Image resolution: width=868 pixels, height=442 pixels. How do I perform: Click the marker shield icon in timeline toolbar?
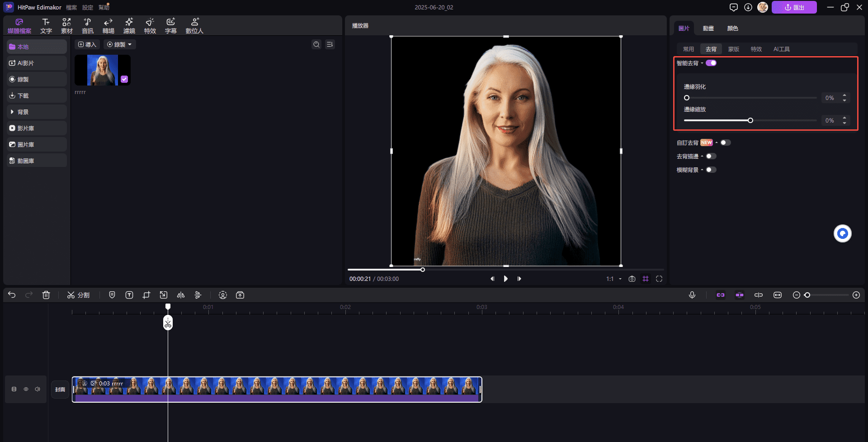(112, 295)
